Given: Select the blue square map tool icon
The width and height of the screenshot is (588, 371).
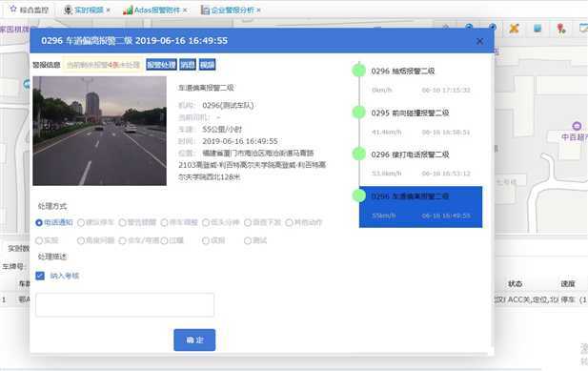Looking at the screenshot, I should click(537, 28).
